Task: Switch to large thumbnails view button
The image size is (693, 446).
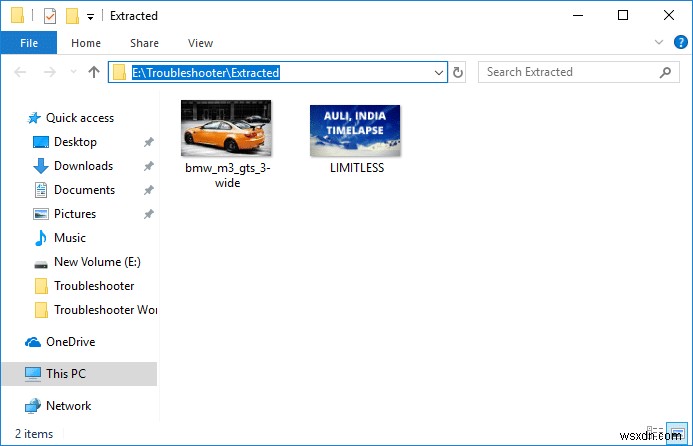Action: (x=677, y=433)
